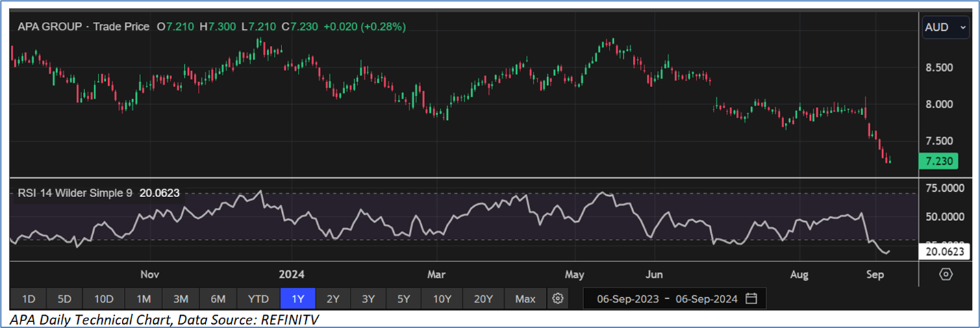Screen dimensions: 980x328
Task: Edit the 06-Sep-2023 start date
Action: tap(627, 299)
